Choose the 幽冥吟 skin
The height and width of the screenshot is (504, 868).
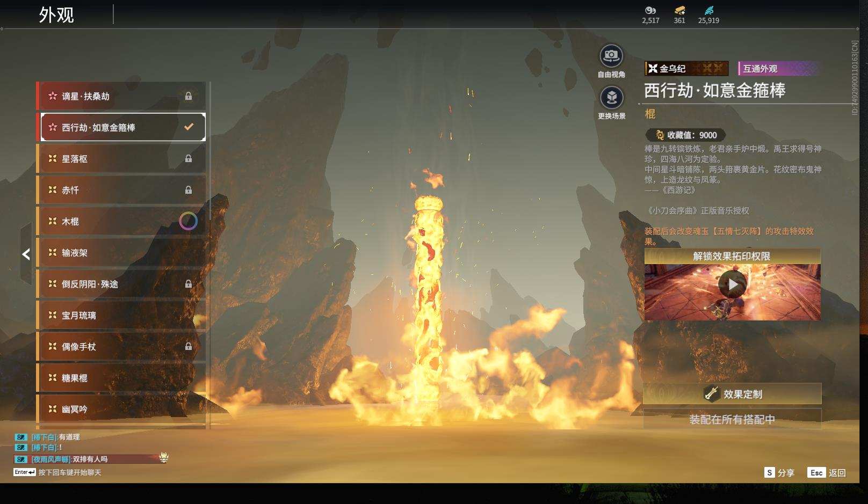point(121,409)
